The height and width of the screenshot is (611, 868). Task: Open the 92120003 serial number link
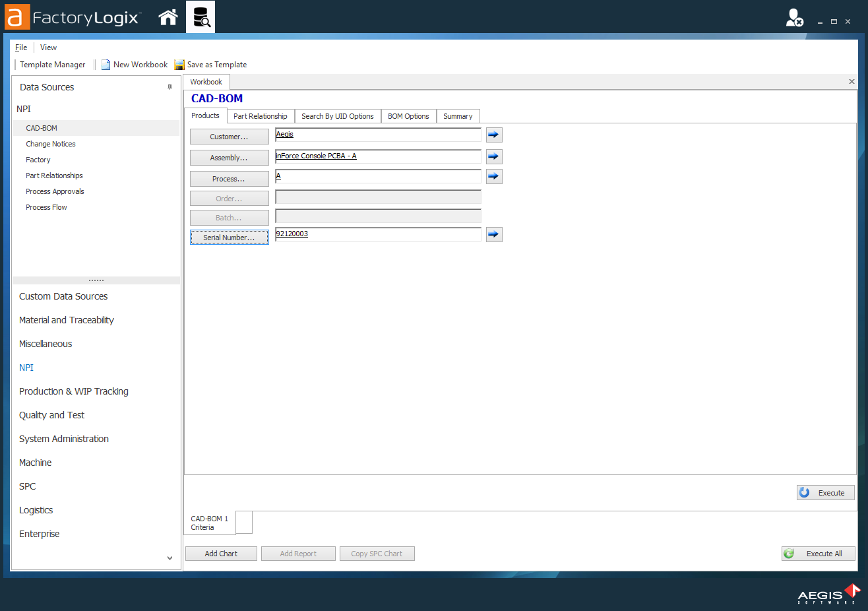292,234
